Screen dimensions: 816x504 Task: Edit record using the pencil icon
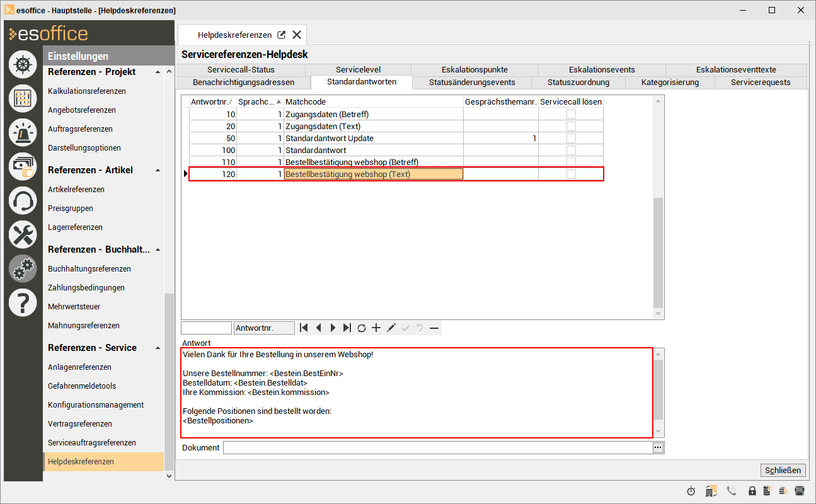tap(391, 328)
